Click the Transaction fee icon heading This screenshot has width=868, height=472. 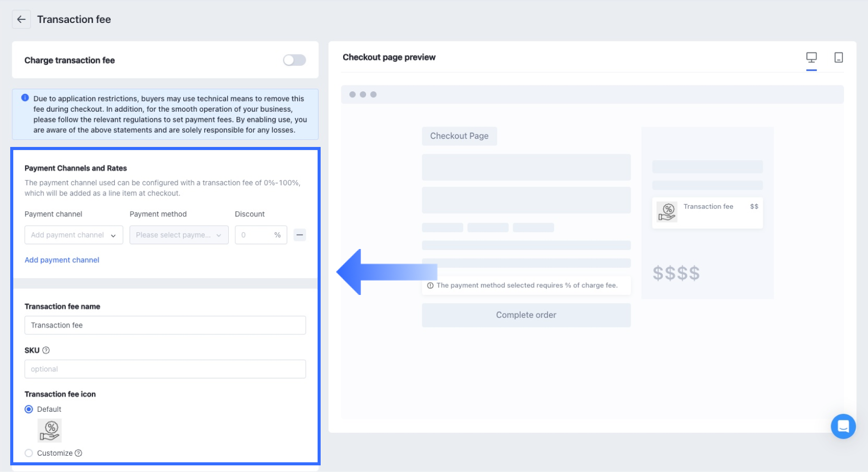click(60, 394)
